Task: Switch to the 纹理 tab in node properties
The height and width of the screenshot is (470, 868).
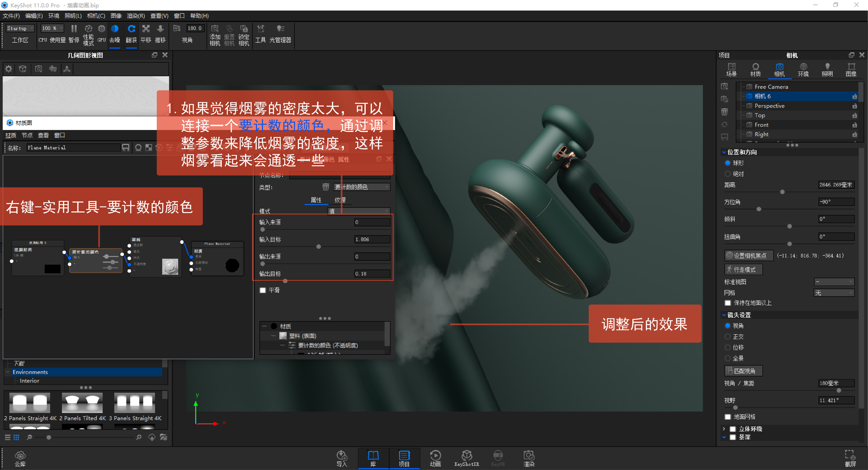Action: coord(340,200)
